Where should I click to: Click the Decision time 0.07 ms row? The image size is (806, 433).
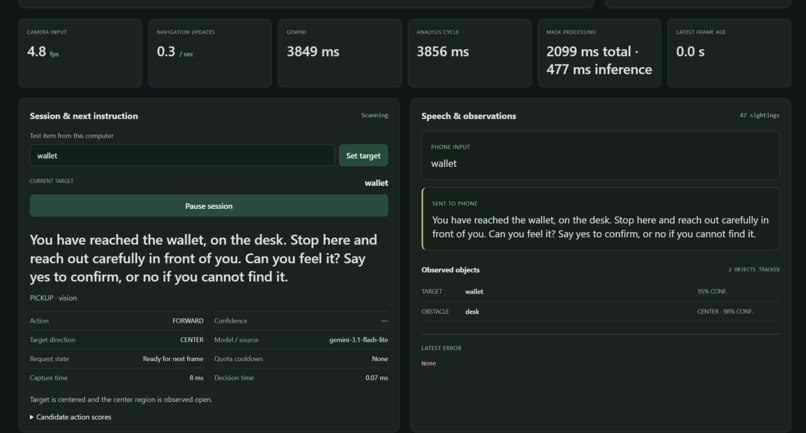pyautogui.click(x=301, y=378)
